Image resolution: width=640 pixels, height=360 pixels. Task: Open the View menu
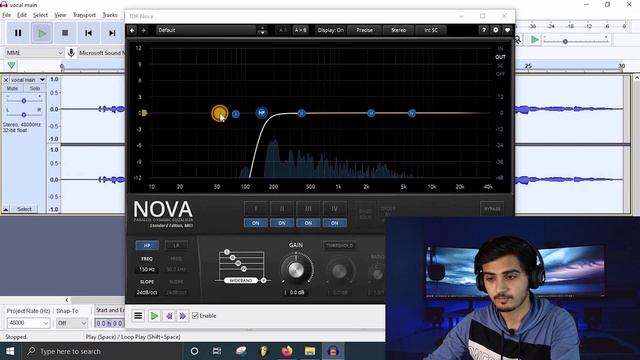[60, 15]
